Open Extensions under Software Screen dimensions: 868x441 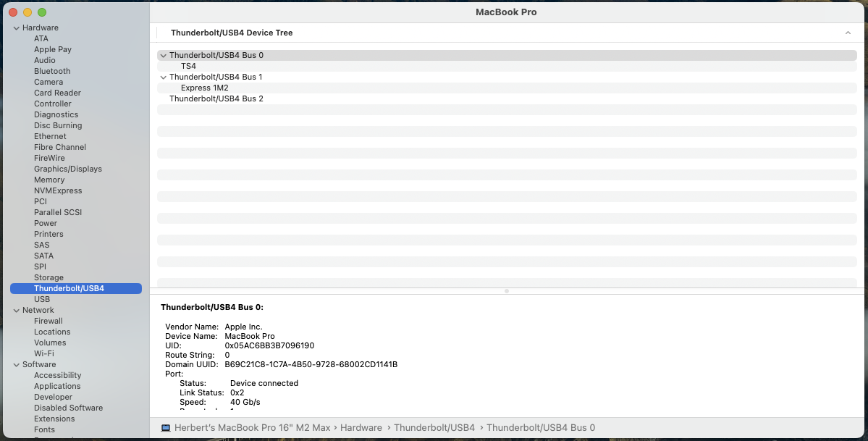pyautogui.click(x=54, y=419)
